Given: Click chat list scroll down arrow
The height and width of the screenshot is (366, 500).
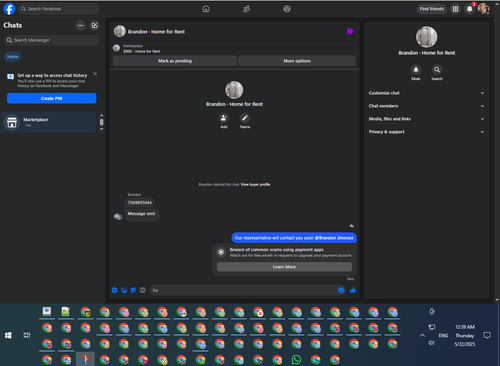Looking at the screenshot, I should click(102, 129).
